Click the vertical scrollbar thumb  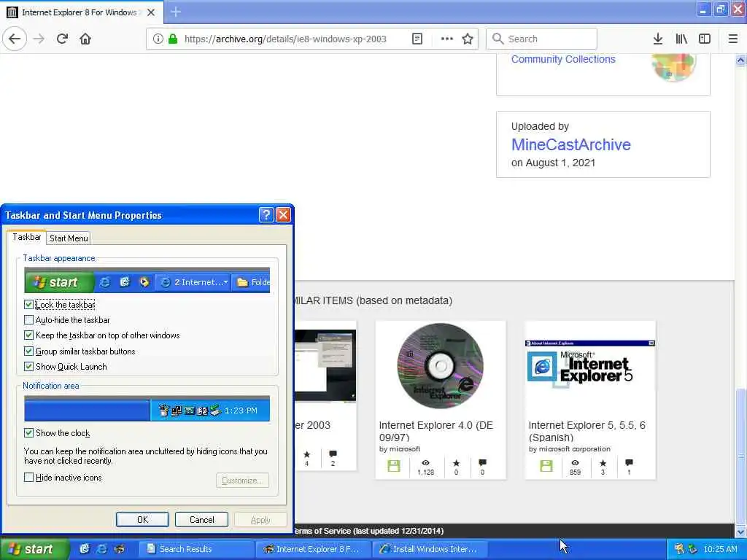(x=740, y=456)
